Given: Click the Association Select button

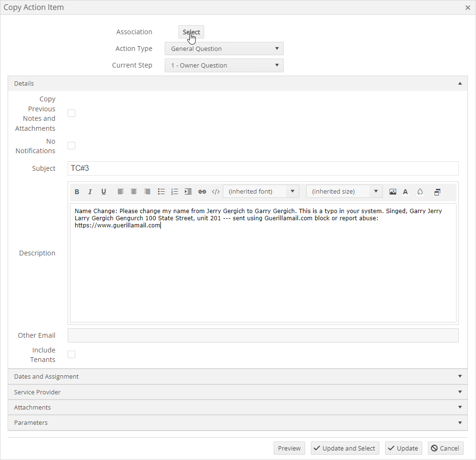Looking at the screenshot, I should (191, 32).
